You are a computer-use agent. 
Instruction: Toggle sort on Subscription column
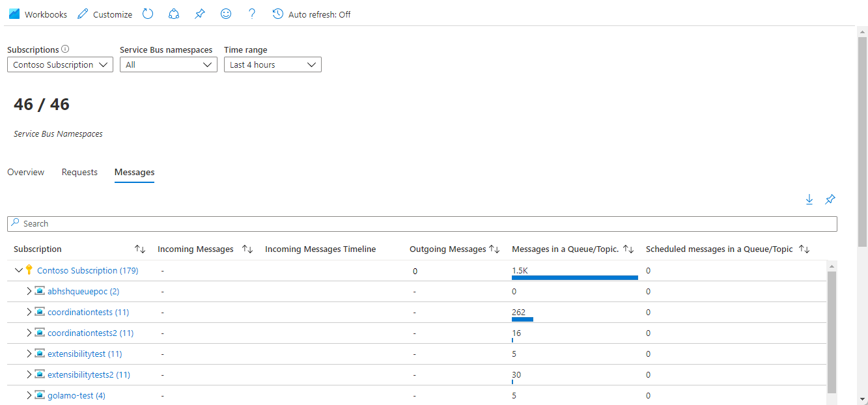coord(140,249)
